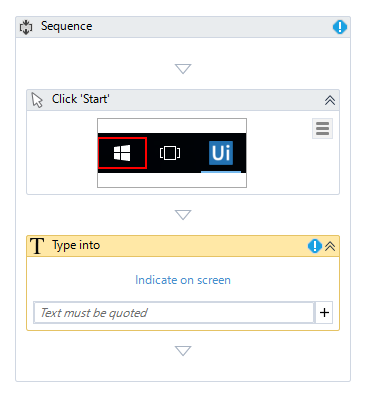Open the hamburger options menu in Click 'Start'
Screen dimensions: 365x399
tap(322, 128)
